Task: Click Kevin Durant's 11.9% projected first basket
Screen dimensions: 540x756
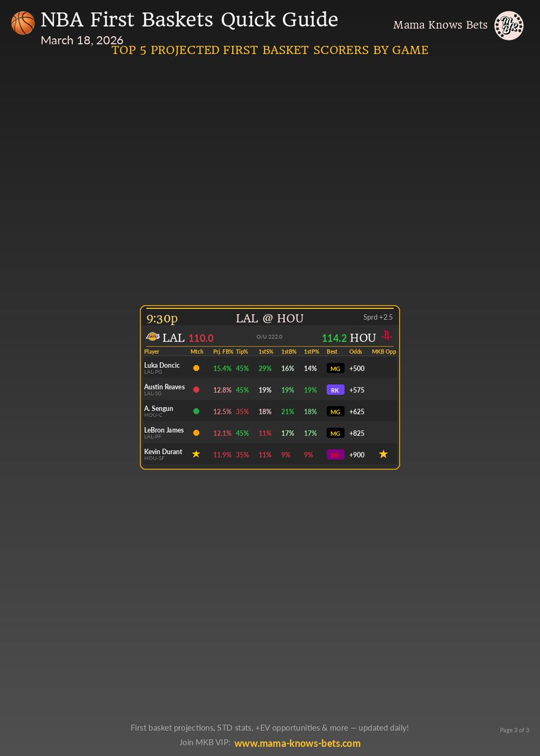Action: 223,455
